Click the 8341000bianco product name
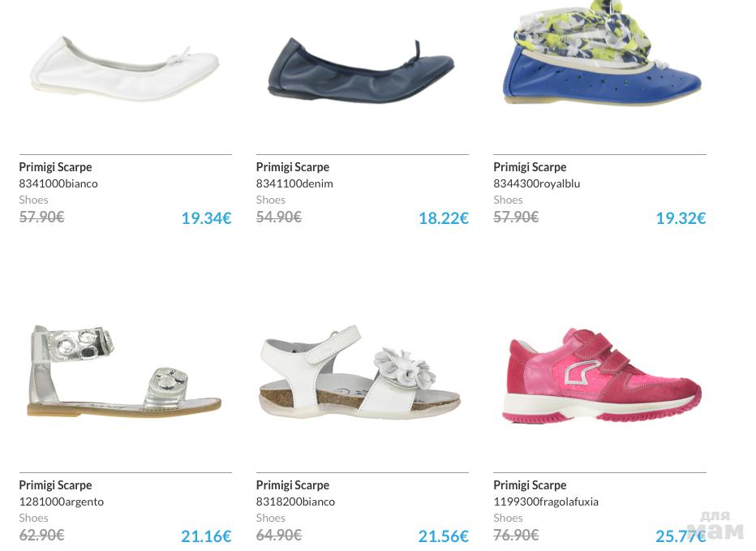Screen dimensions: 756x551 58,183
